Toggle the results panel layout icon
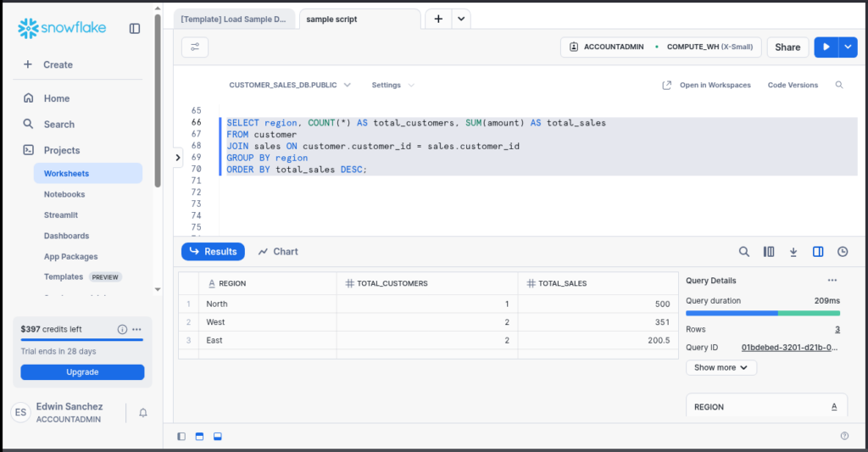The height and width of the screenshot is (452, 868). coord(218,437)
